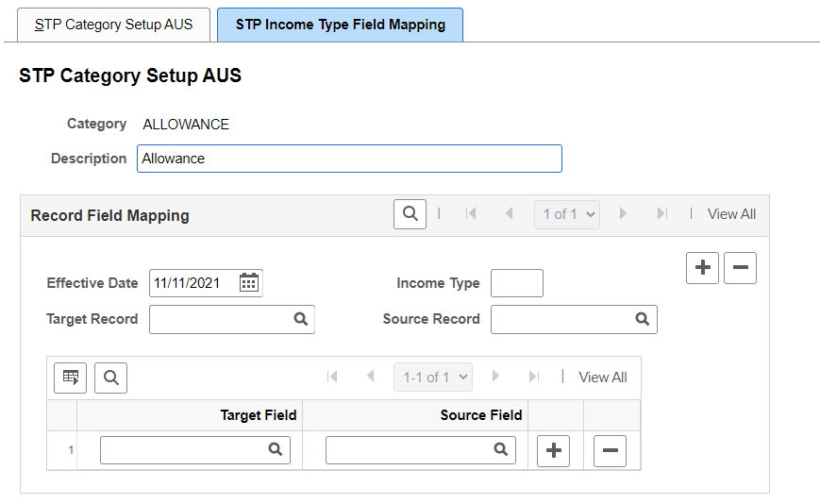Expand the "1 of 1" row dropdown
Image resolution: width=820 pixels, height=504 pixels.
click(x=566, y=214)
